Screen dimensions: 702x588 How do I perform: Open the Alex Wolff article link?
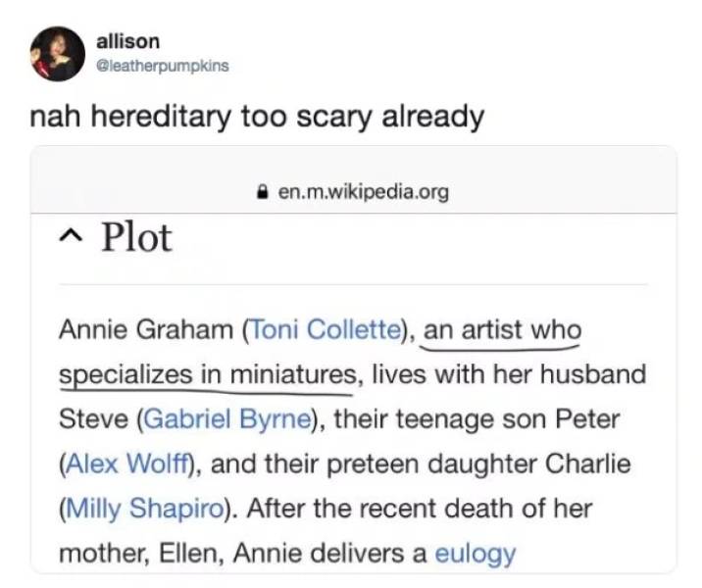pyautogui.click(x=128, y=465)
